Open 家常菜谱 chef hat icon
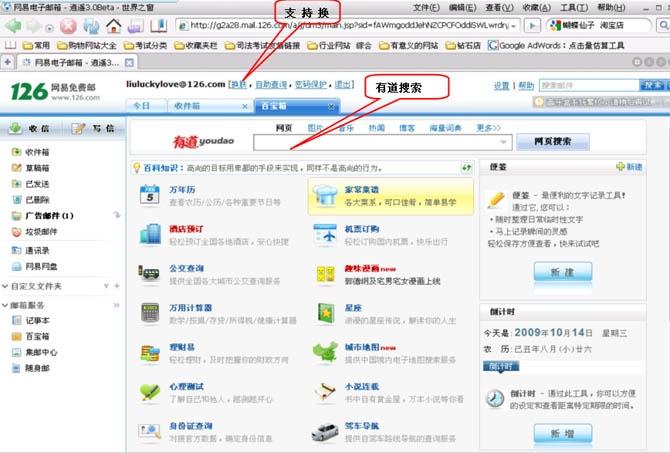670x453 pixels. [325, 195]
